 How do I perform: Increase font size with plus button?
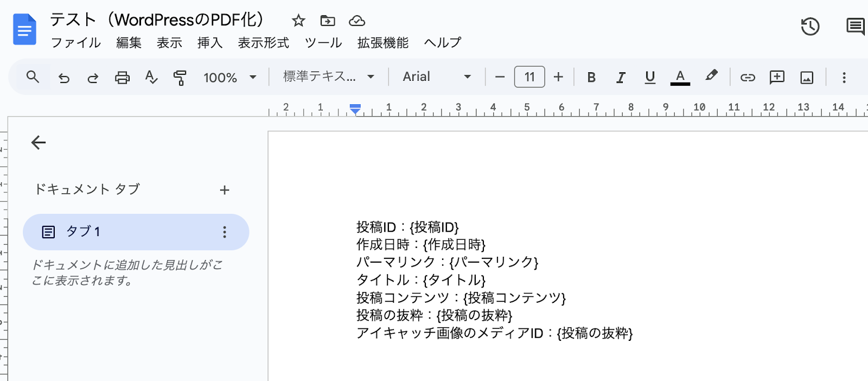(x=558, y=77)
